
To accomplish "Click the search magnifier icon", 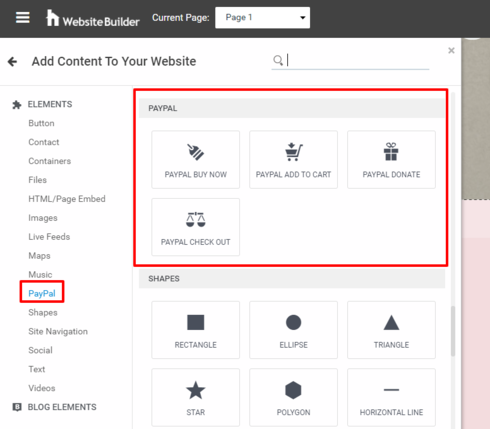I will (278, 60).
